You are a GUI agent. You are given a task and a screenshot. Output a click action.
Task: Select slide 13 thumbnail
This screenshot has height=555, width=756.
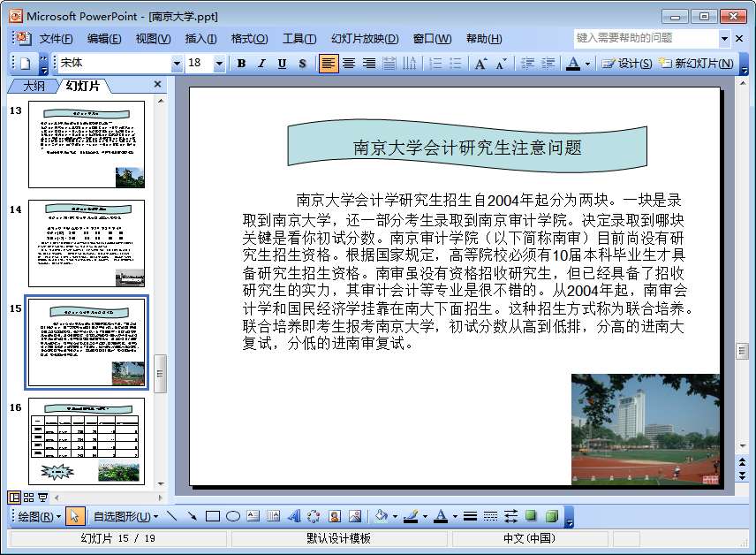pyautogui.click(x=87, y=144)
